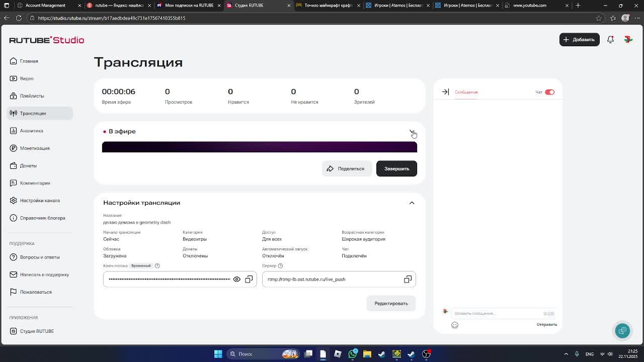Click the Временный stream key badge
644x362 pixels.
tap(141, 265)
